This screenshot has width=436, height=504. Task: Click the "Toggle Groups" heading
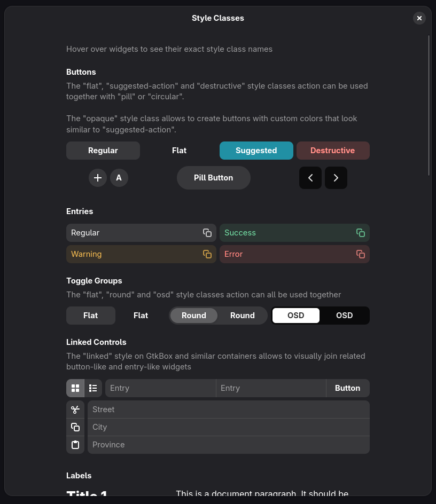click(x=94, y=281)
